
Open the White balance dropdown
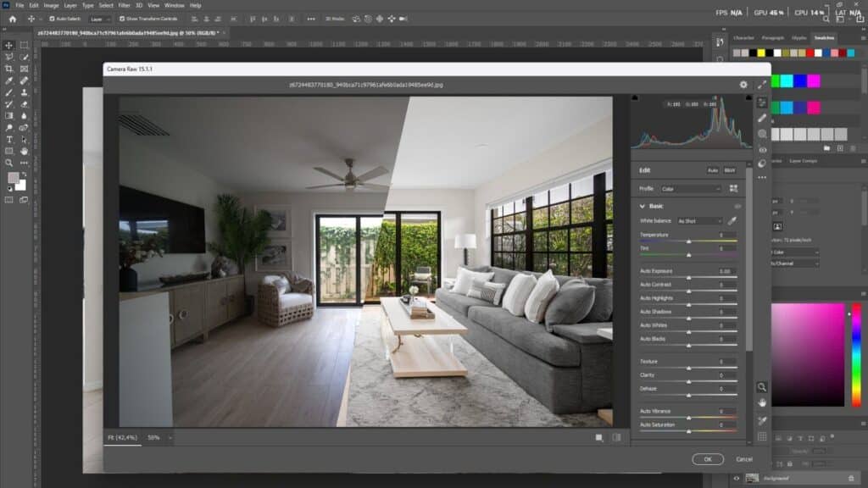click(x=698, y=220)
